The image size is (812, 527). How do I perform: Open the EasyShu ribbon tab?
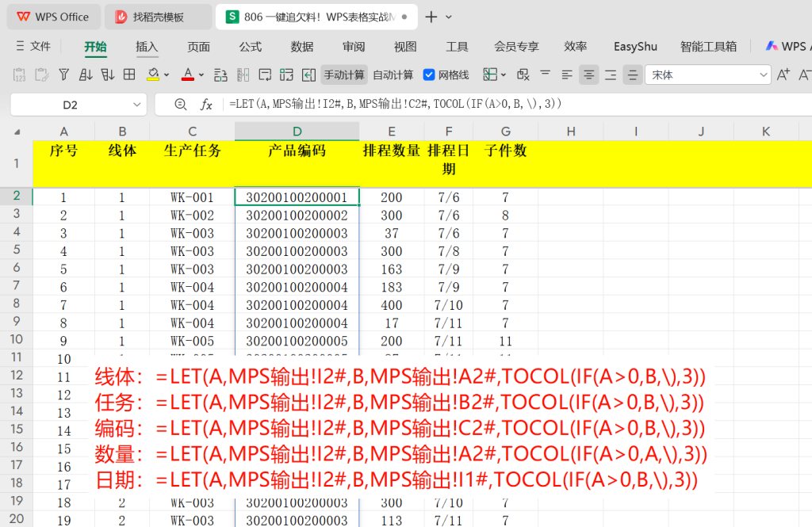click(635, 47)
